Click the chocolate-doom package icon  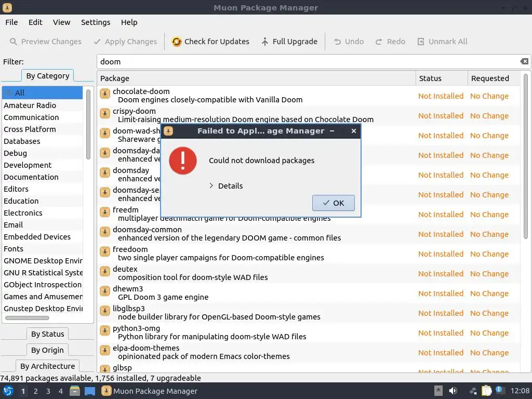click(105, 94)
